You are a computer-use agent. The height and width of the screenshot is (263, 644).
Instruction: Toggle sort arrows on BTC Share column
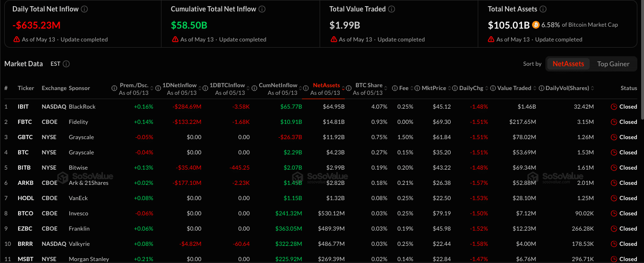click(386, 88)
